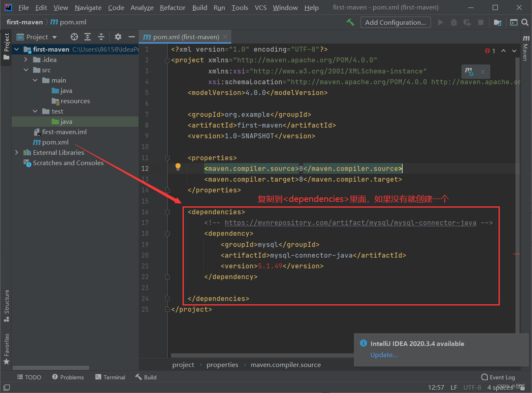This screenshot has height=393, width=532.
Task: Open the Maven tool window sidebar
Action: click(x=525, y=49)
